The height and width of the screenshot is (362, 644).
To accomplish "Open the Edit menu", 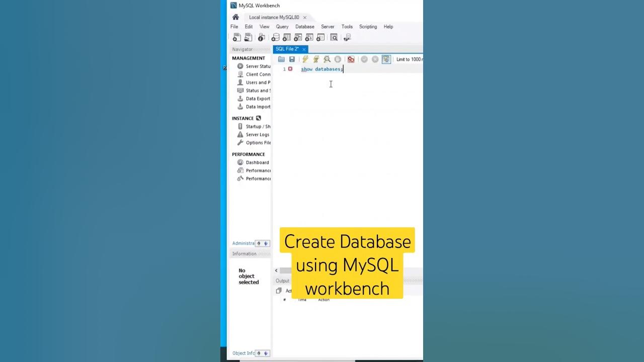I will [249, 27].
